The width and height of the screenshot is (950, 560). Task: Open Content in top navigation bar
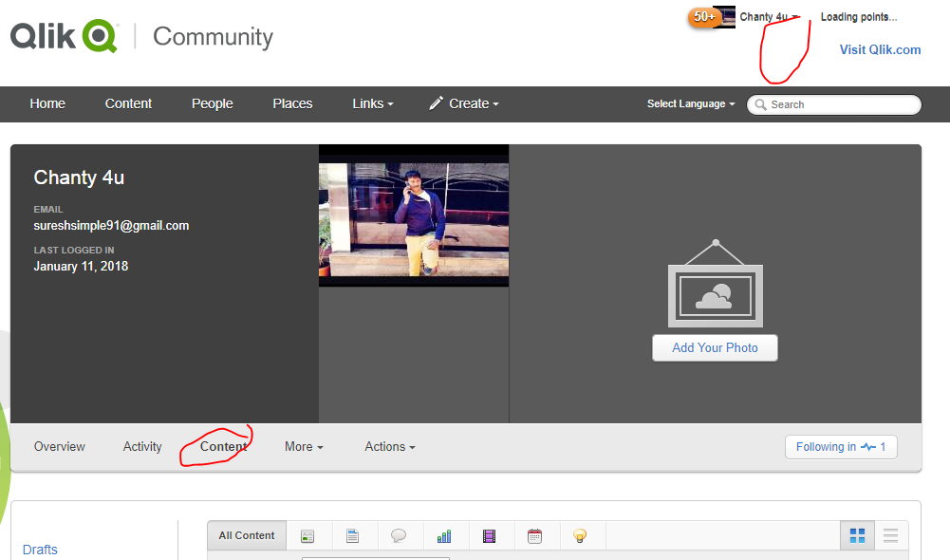[x=128, y=103]
